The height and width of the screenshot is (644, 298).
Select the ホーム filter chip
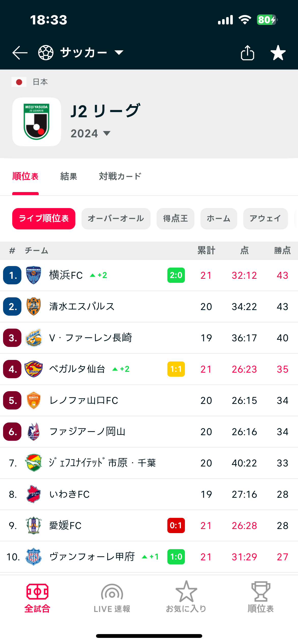pos(219,219)
